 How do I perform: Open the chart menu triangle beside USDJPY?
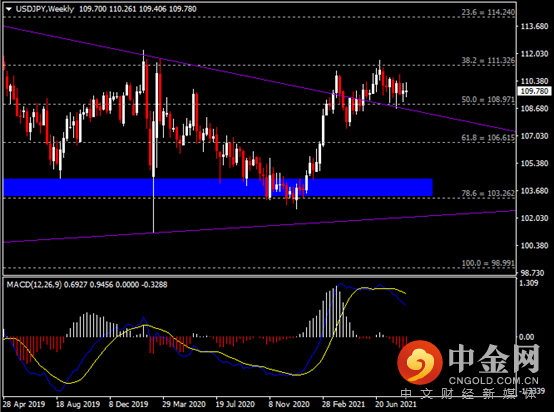(8, 9)
